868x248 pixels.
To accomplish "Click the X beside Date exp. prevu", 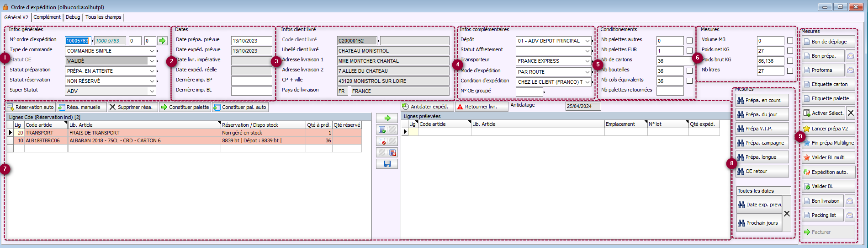I will coord(787,214).
